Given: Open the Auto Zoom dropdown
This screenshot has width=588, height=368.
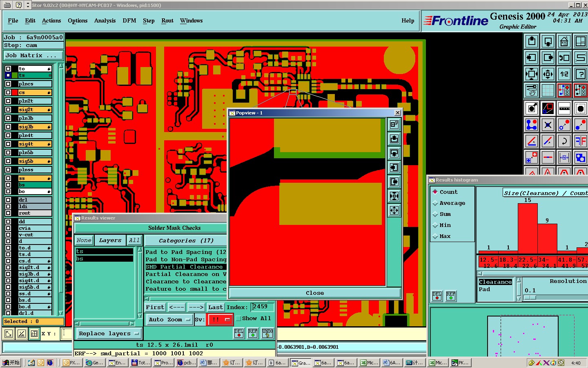Looking at the screenshot, I should (169, 319).
